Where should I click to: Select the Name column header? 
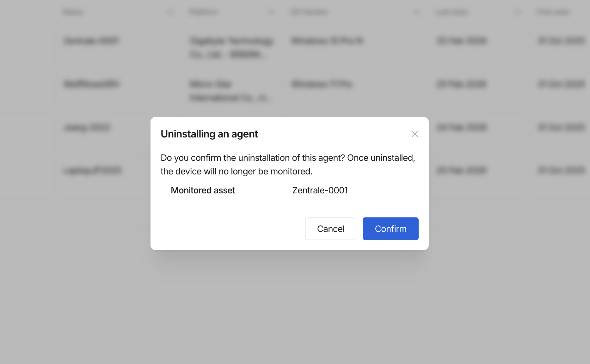(x=73, y=12)
